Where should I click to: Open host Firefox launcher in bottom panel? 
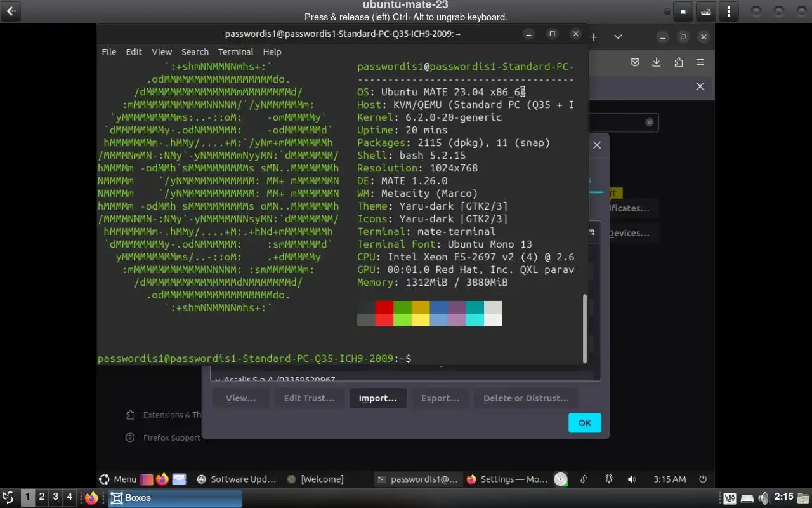92,498
